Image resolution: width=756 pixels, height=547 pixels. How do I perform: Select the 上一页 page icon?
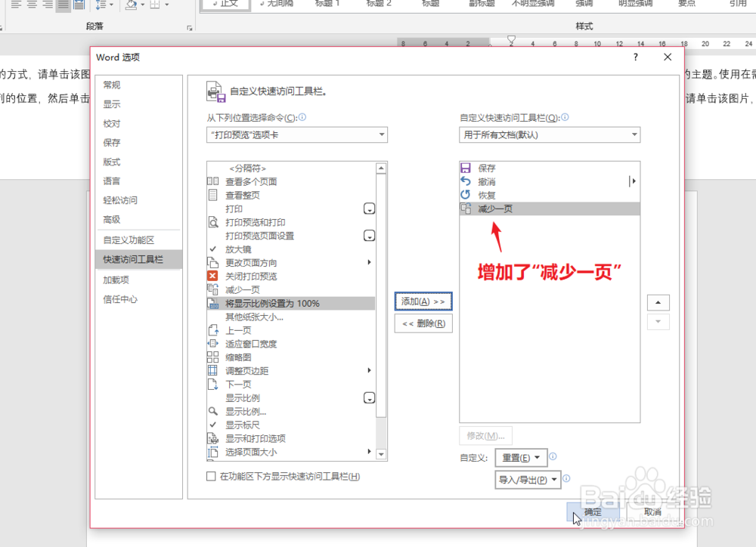tap(212, 330)
